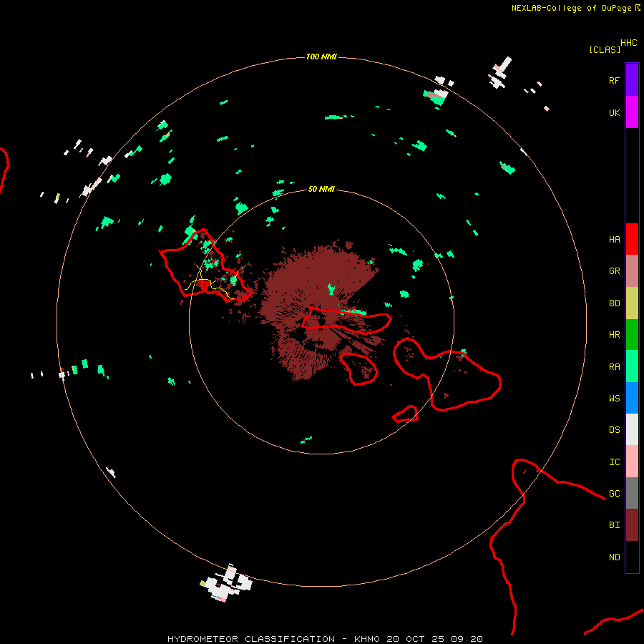Click the BD legend label
Screen dimensions: 644x644
[x=614, y=303]
